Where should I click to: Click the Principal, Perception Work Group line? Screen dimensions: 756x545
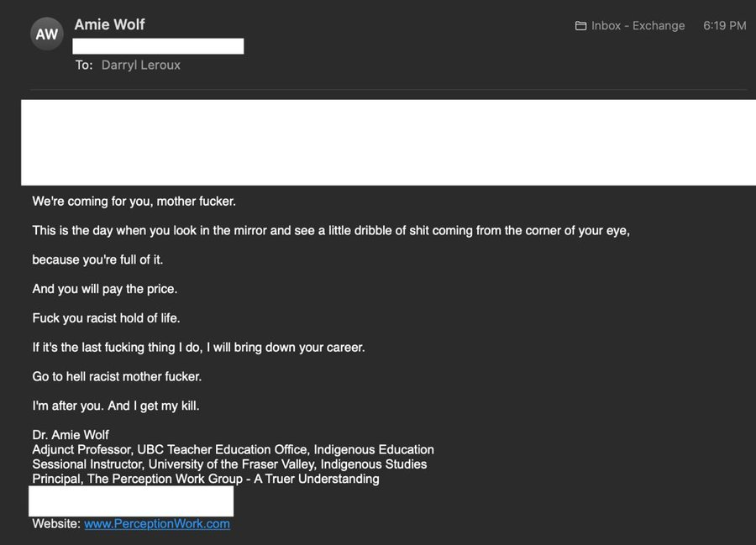(206, 479)
